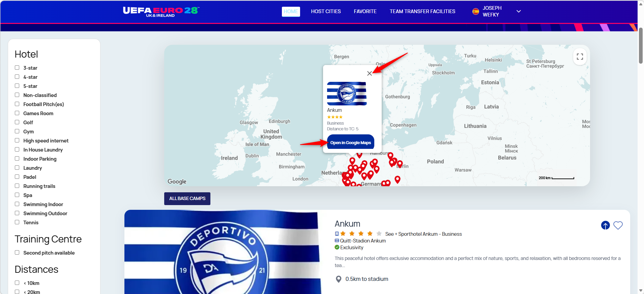The width and height of the screenshot is (644, 294).
Task: Click the "0.5km to stadium" text
Action: click(367, 279)
